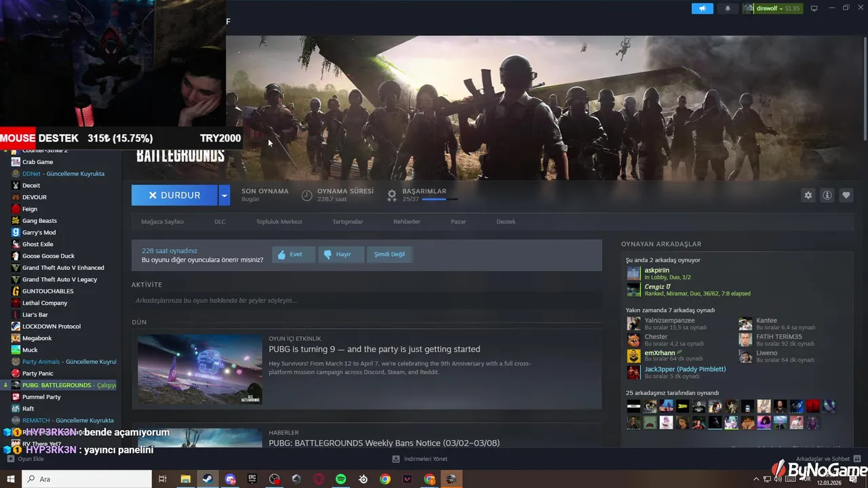Select Grand Theft Auto V Enhanced
The width and height of the screenshot is (868, 488).
pos(63,268)
